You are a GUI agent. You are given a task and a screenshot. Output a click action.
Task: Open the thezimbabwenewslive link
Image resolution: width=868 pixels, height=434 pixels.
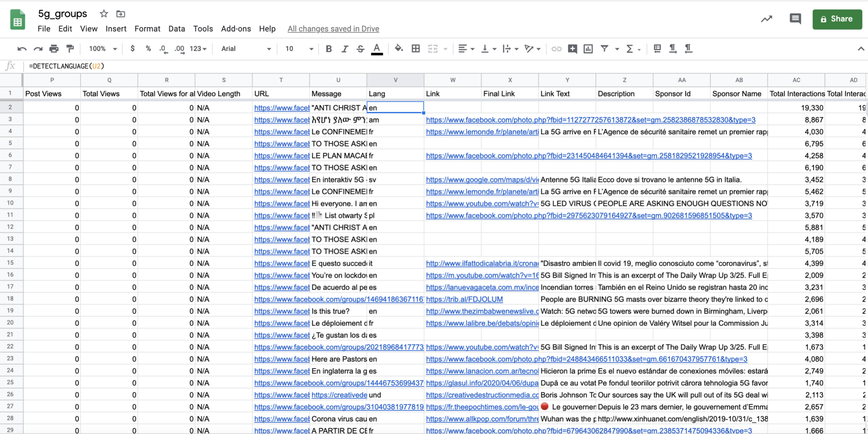(x=482, y=311)
